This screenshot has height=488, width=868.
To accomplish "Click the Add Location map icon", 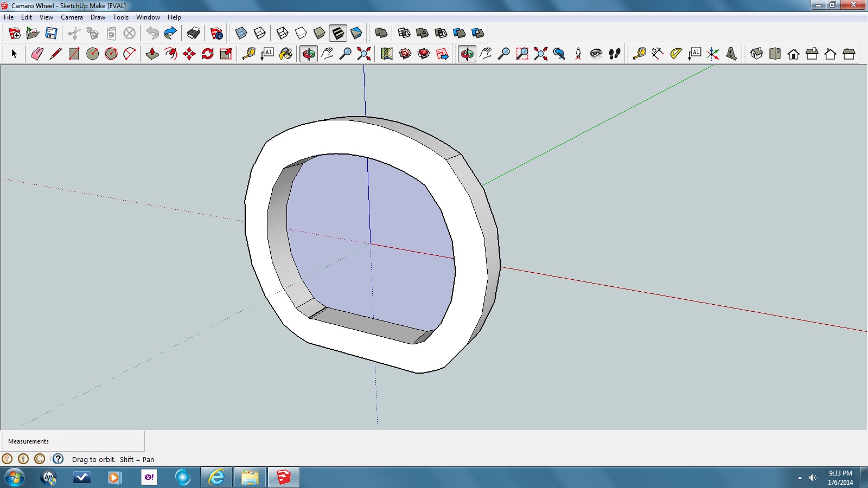I will click(386, 54).
